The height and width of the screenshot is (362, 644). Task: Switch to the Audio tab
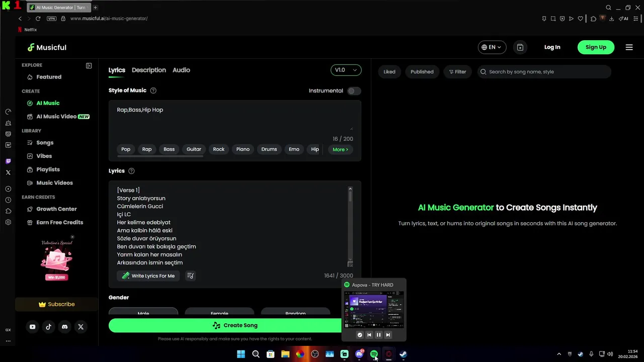(181, 70)
